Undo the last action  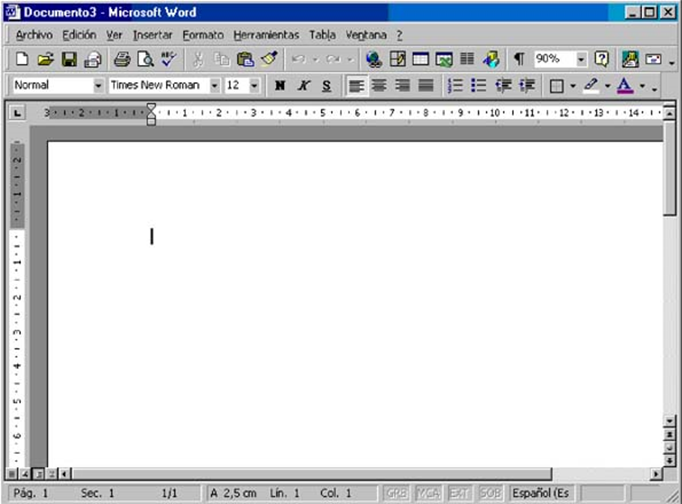click(x=298, y=59)
